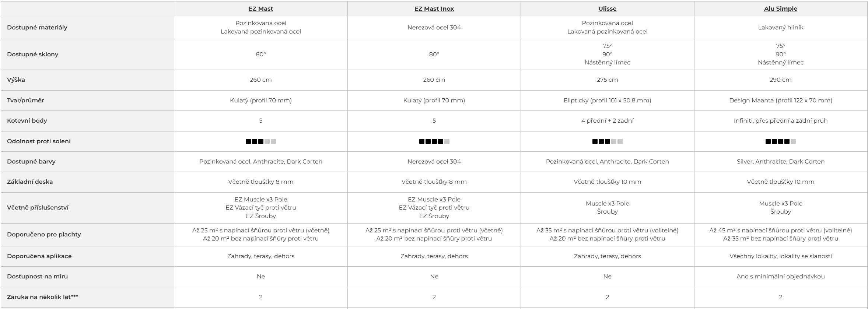
Task: Click Silver, Anthracite, Dark Corten colors cell
Action: coord(781,162)
